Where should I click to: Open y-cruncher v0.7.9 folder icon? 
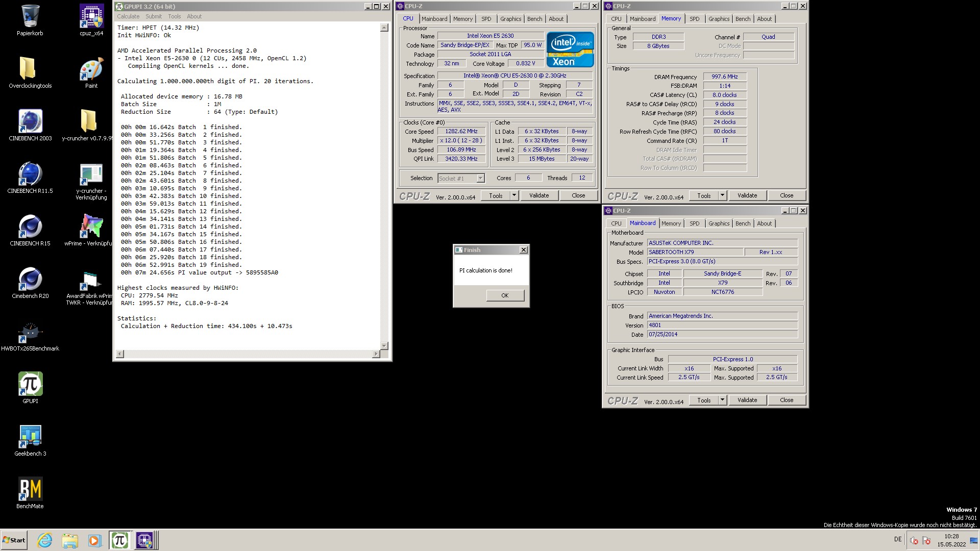[x=88, y=125]
